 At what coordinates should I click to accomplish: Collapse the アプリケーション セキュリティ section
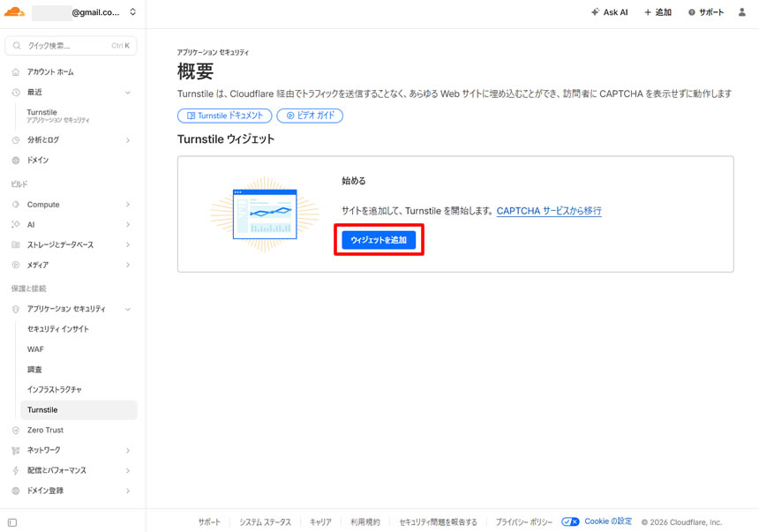pos(127,309)
